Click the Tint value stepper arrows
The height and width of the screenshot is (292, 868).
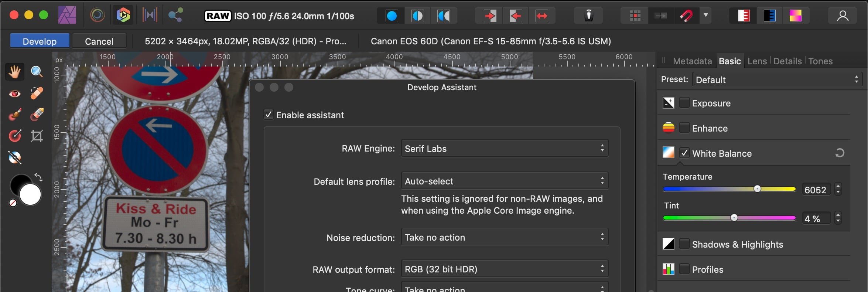[838, 218]
